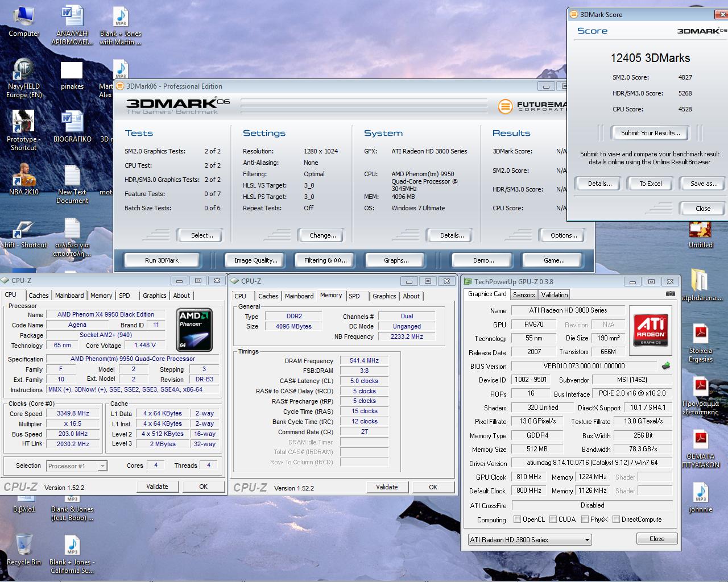Image resolution: width=728 pixels, height=582 pixels.
Task: Open the Prototype Shortcut icon
Action: pos(24,131)
